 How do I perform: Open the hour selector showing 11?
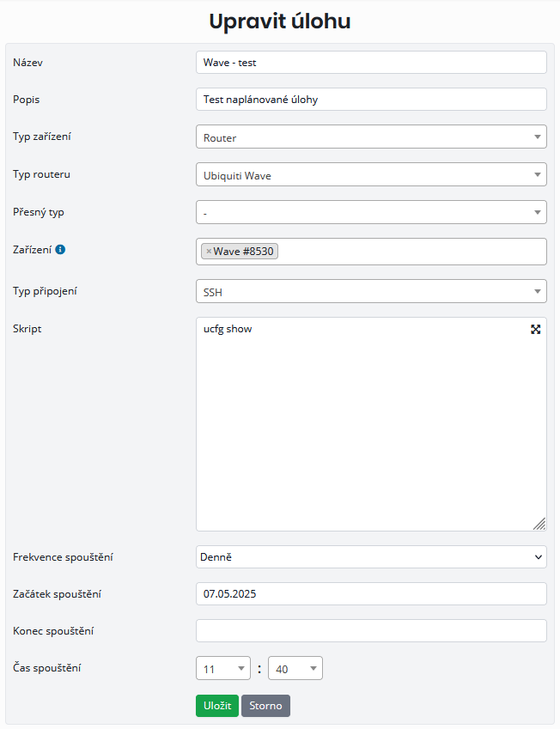tap(223, 668)
